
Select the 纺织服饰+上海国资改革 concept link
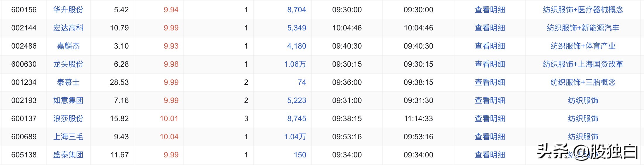[x=583, y=64]
